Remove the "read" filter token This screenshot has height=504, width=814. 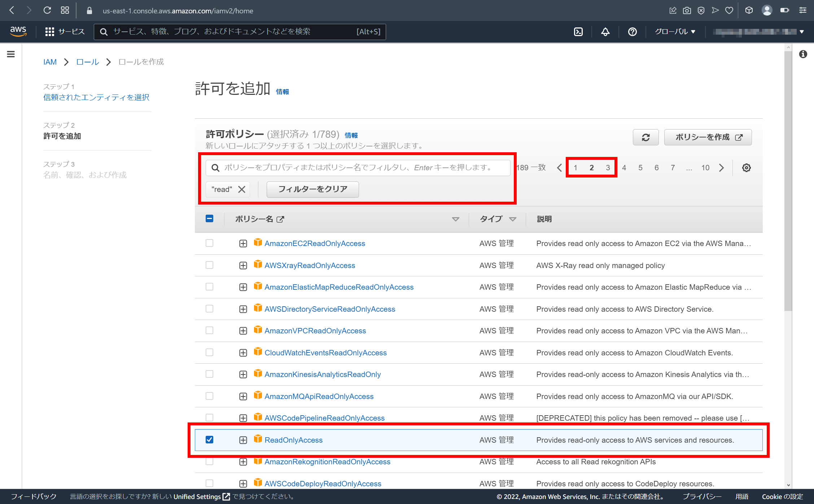point(242,189)
